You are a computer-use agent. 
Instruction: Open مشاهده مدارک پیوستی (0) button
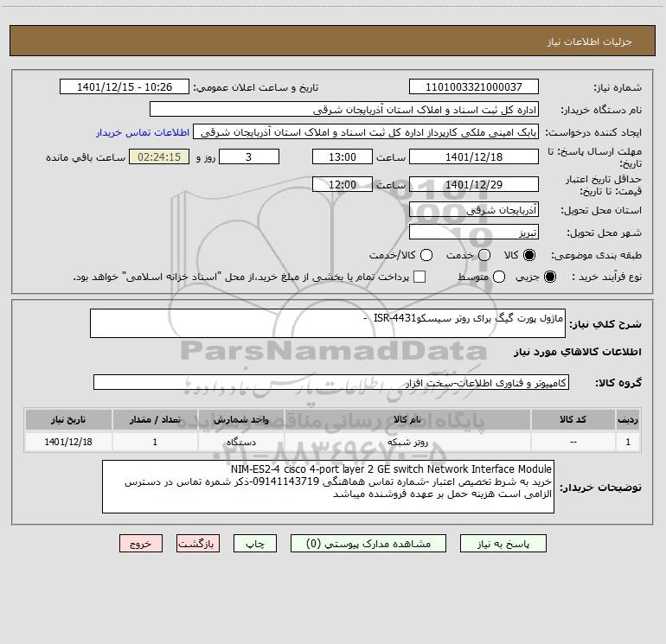[368, 544]
